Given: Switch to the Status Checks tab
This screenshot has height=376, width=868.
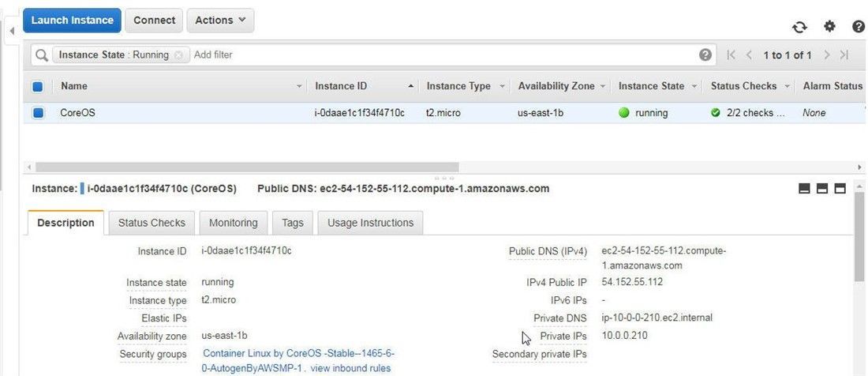Looking at the screenshot, I should (152, 223).
